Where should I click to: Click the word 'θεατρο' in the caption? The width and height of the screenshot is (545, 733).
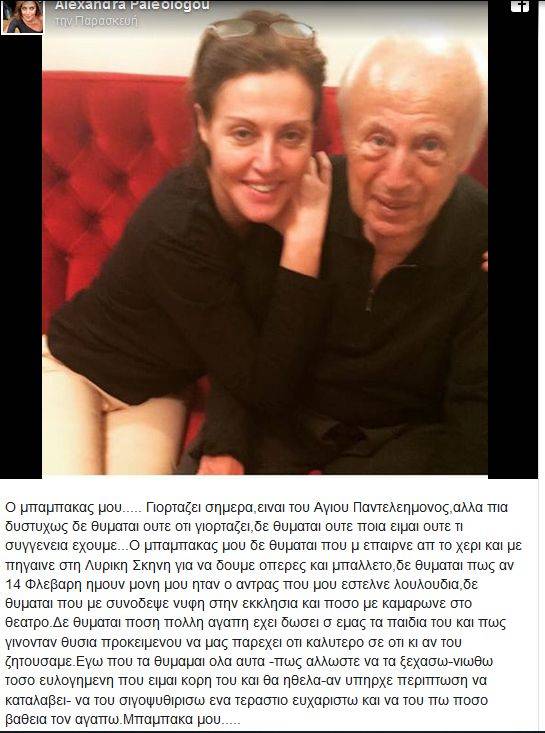tap(27, 623)
